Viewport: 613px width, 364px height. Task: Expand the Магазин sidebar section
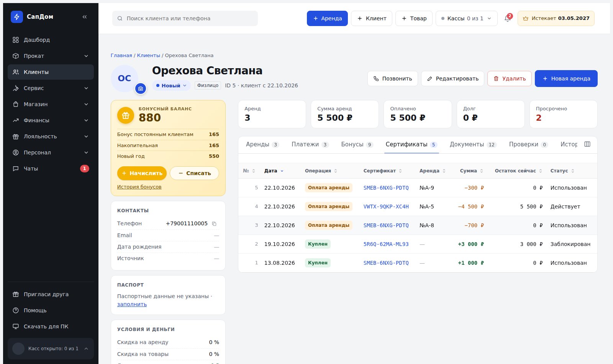click(51, 104)
